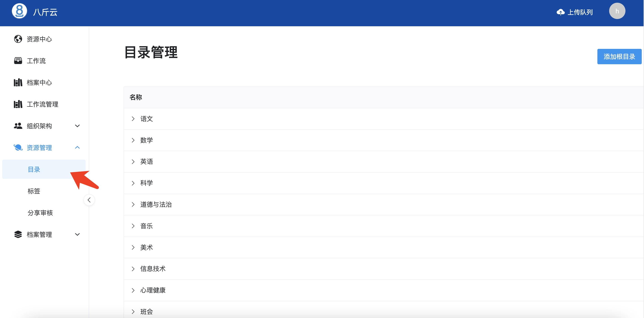Collapse the 资源管理 submenu chevron

coord(77,148)
